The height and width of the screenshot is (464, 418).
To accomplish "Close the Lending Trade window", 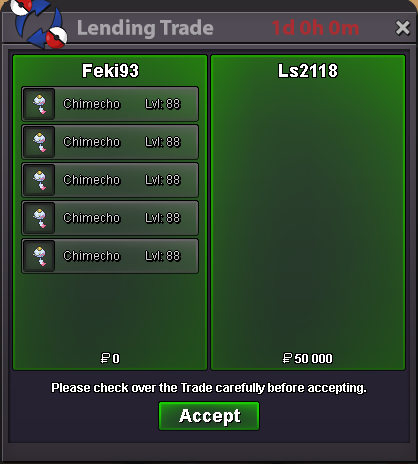I will pyautogui.click(x=402, y=28).
